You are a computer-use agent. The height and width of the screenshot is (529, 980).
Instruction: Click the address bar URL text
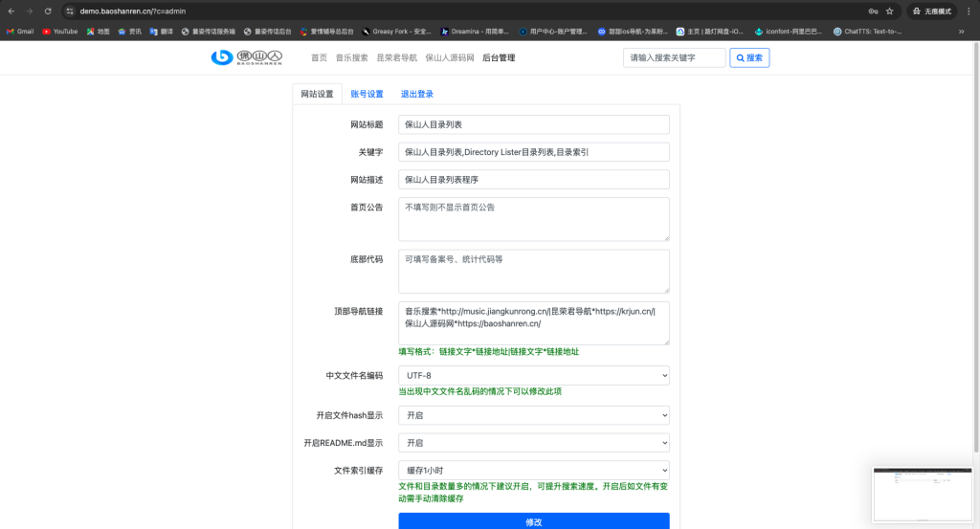(x=132, y=11)
